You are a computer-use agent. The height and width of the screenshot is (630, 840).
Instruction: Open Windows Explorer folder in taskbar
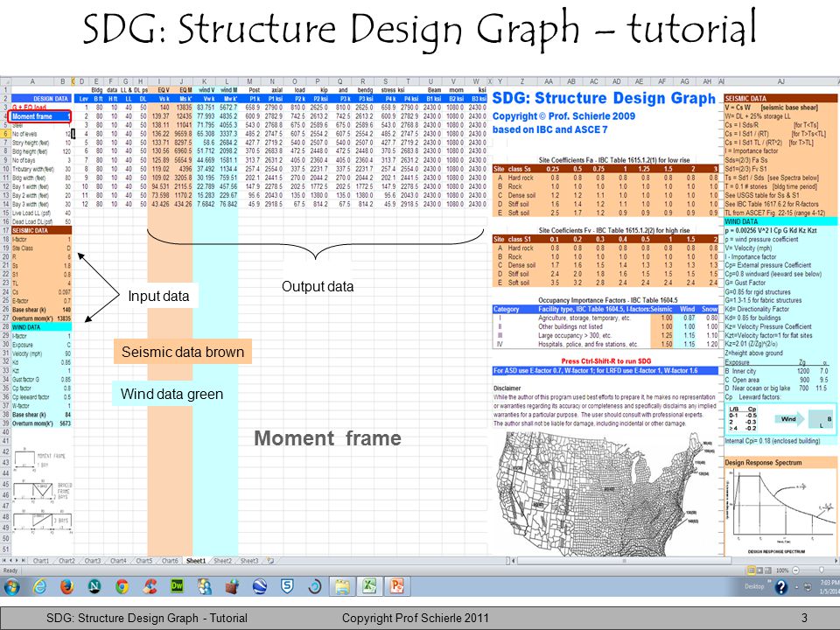(342, 587)
